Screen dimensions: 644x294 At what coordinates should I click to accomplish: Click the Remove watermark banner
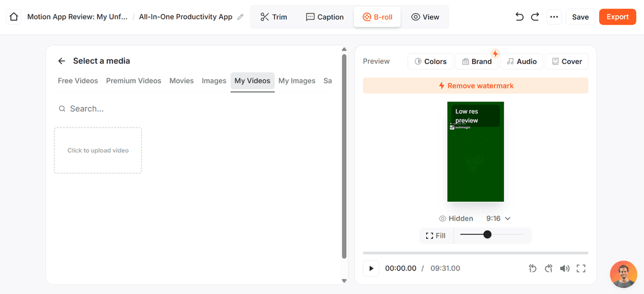(475, 85)
